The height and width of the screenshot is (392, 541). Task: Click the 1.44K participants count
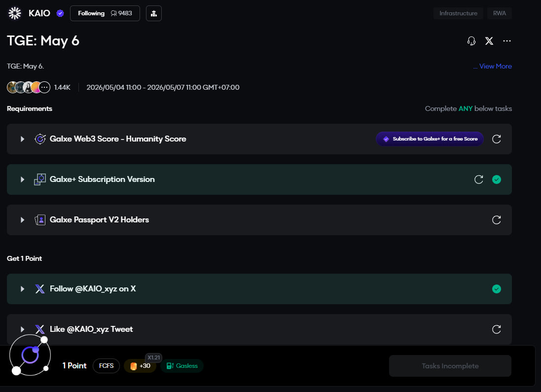click(x=62, y=87)
